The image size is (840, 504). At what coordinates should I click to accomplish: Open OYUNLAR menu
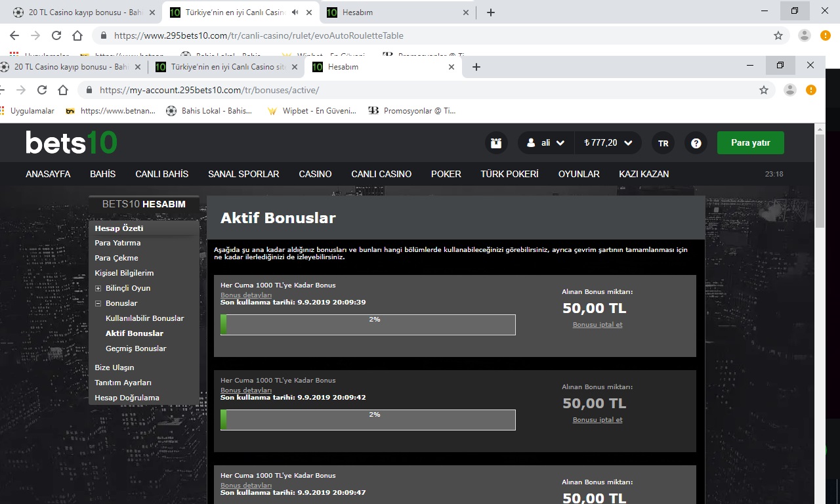pos(579,174)
